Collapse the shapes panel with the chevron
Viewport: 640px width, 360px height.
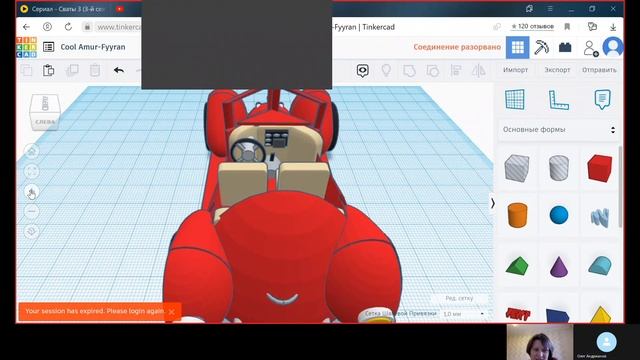(x=492, y=203)
